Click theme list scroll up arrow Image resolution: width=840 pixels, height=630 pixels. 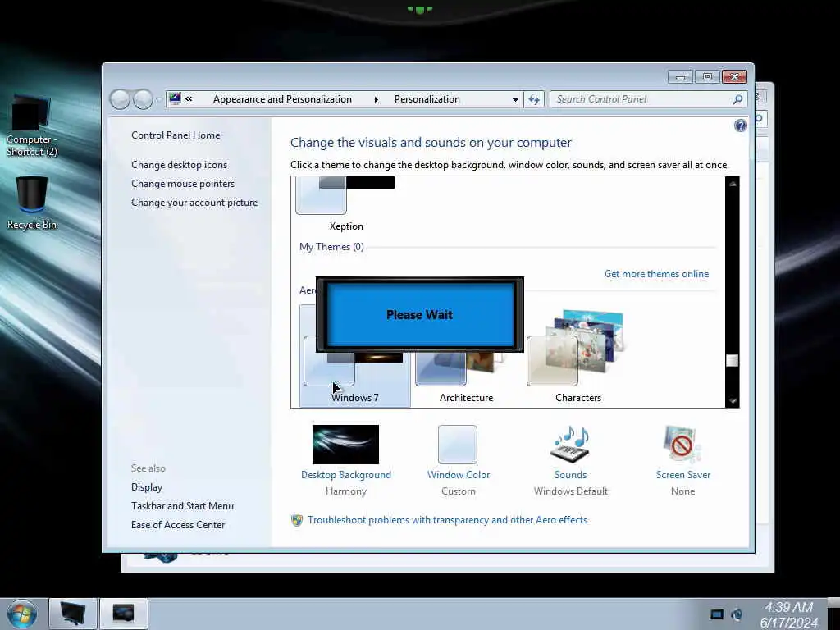tap(733, 184)
